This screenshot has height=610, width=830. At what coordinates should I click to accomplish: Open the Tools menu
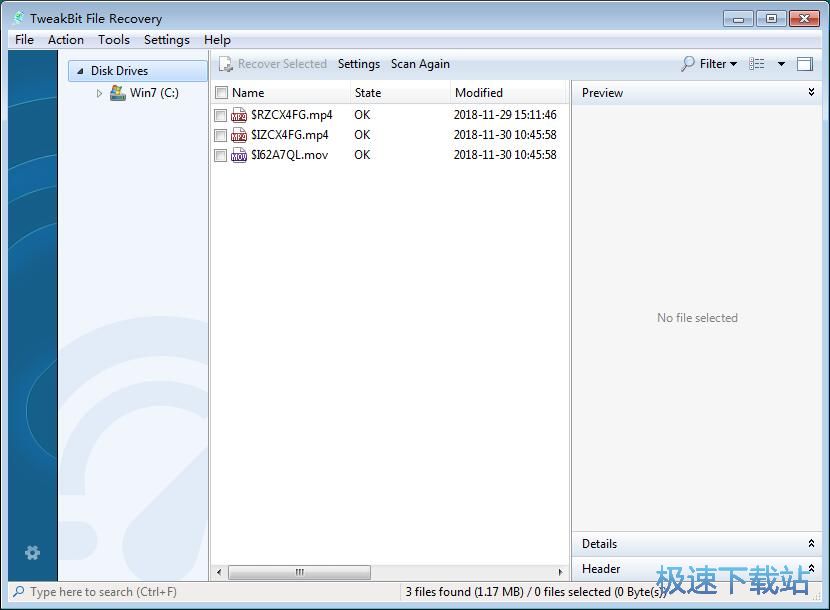[x=114, y=40]
